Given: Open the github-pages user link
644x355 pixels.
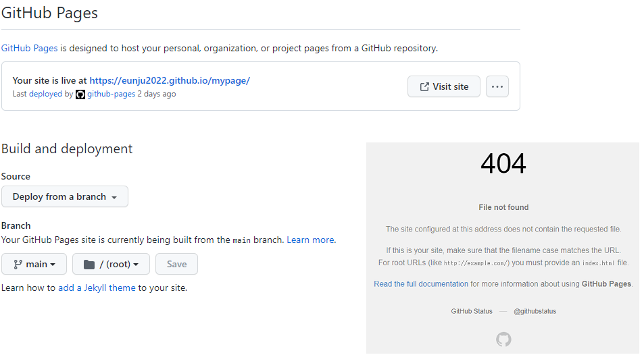Looking at the screenshot, I should [111, 94].
